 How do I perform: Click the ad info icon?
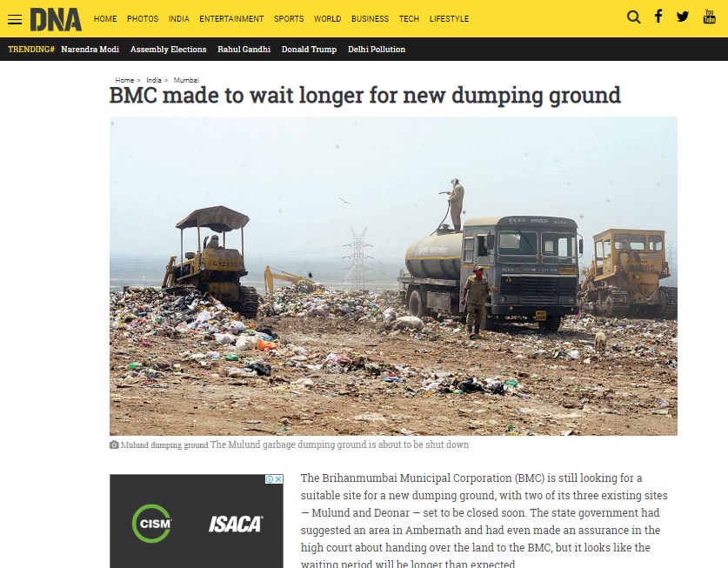coord(270,478)
